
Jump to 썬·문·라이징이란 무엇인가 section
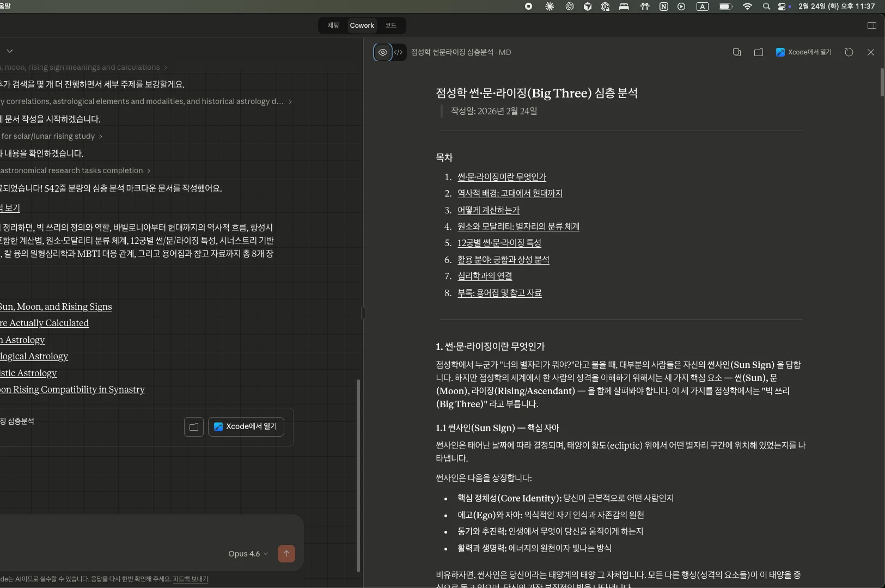point(502,177)
